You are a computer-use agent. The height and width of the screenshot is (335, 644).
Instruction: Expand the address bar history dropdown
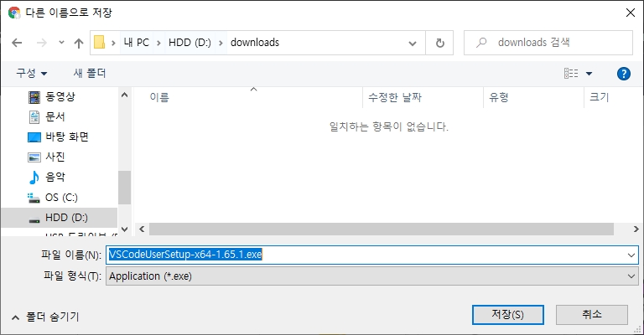(412, 43)
